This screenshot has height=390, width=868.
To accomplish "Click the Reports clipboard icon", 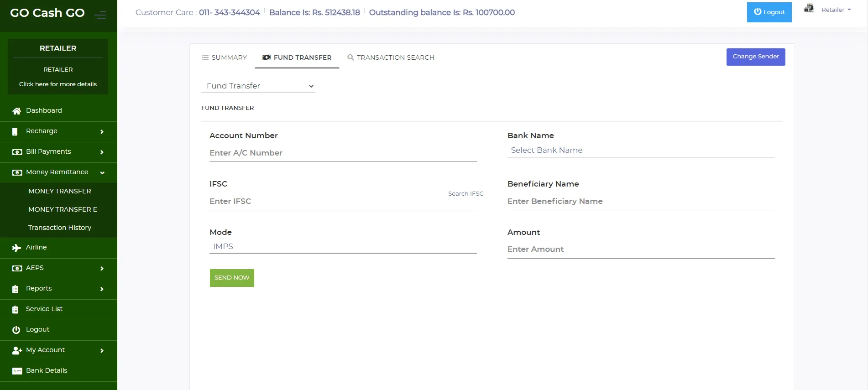I will pos(16,289).
